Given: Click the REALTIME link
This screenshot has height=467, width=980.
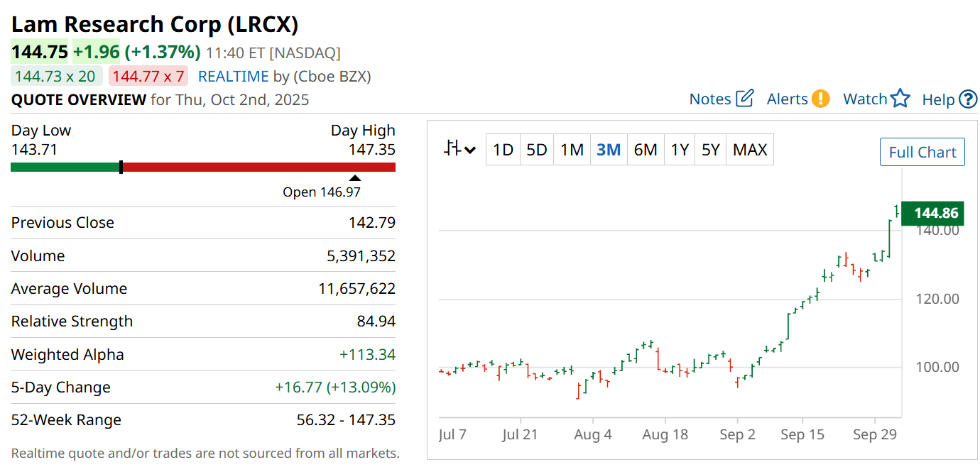Looking at the screenshot, I should 233,77.
